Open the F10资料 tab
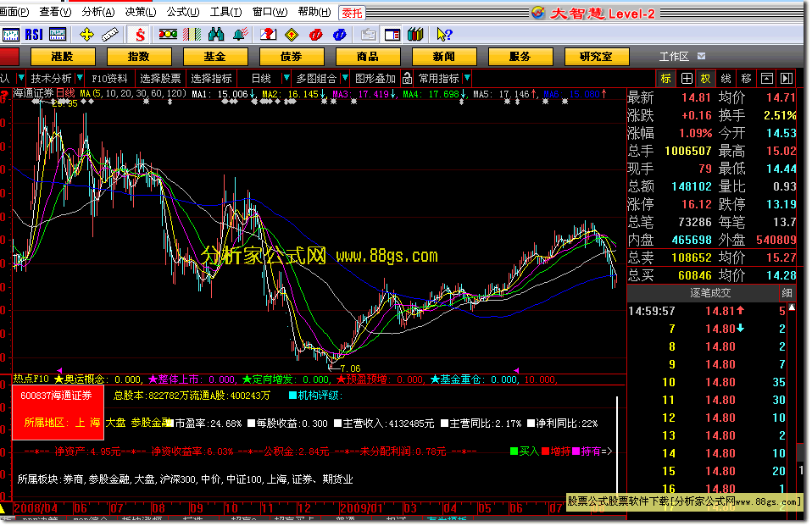Image resolution: width=812 pixels, height=526 pixels. pos(109,78)
